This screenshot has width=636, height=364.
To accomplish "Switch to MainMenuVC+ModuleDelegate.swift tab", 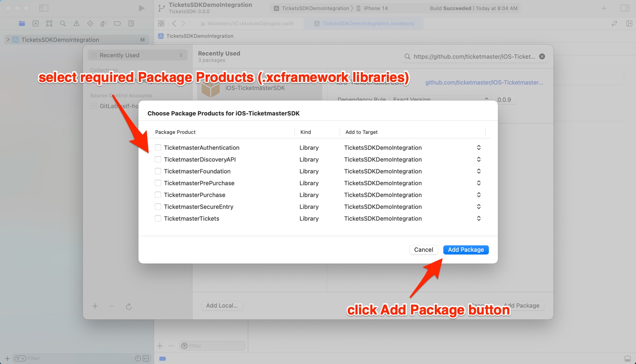I will point(246,23).
